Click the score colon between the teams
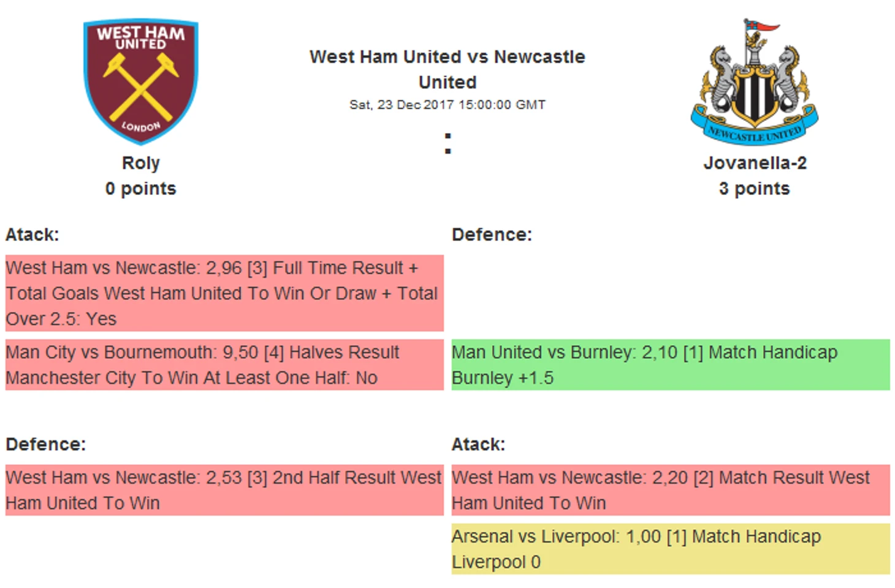This screenshot has height=588, width=895. point(447,143)
